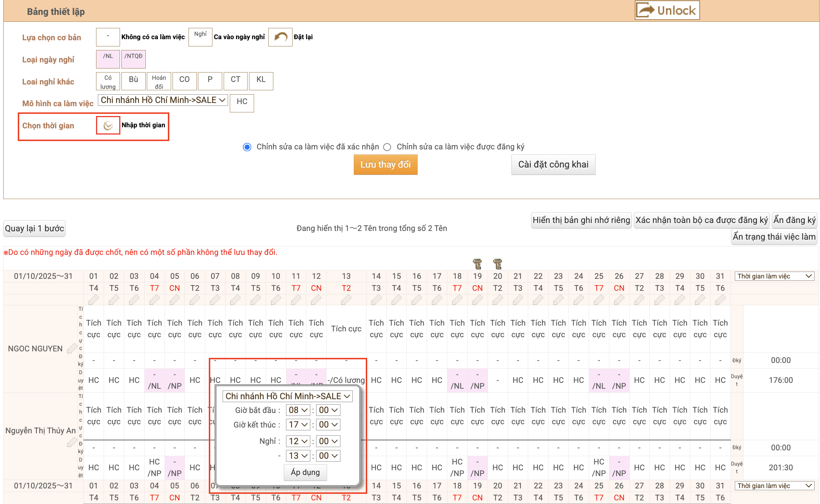Click pencil icon under day 01 column

coord(94,300)
